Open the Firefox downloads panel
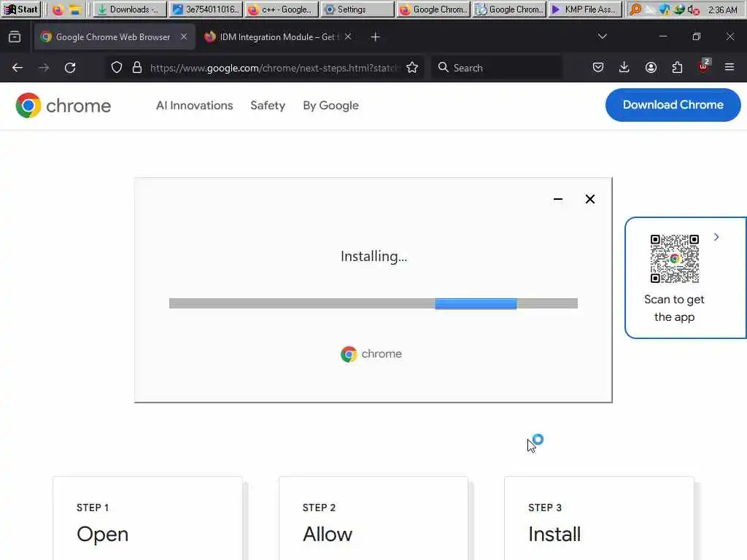 [x=624, y=68]
